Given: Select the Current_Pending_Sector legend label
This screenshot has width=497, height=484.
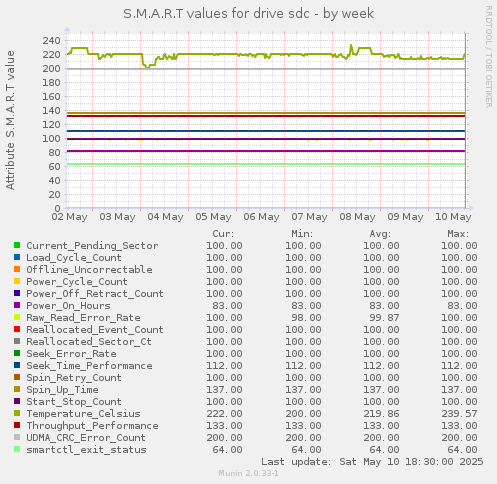Looking at the screenshot, I should [x=92, y=246].
